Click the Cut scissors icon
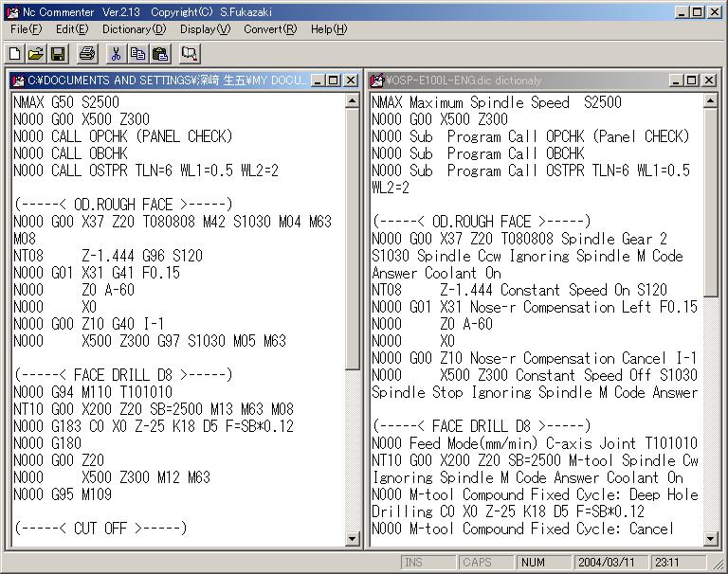 116,54
